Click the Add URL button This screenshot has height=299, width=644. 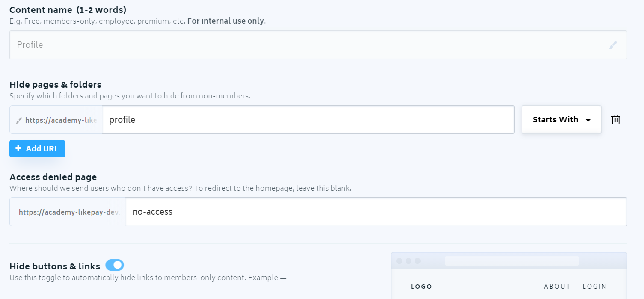(x=37, y=148)
